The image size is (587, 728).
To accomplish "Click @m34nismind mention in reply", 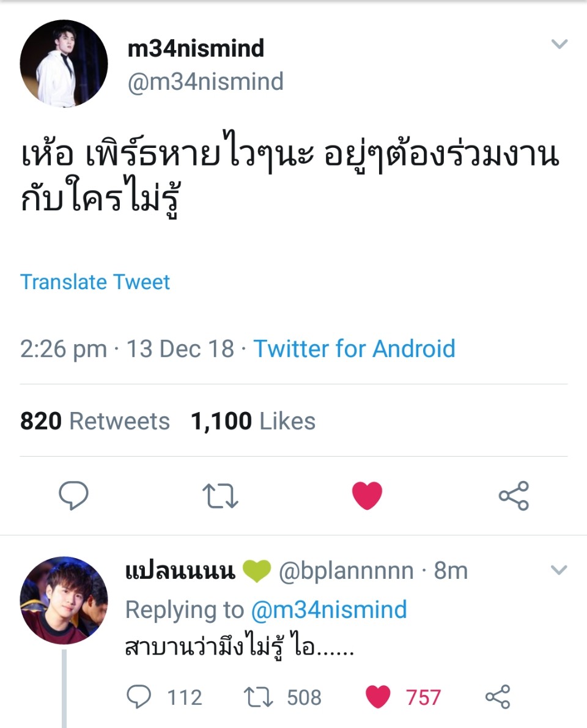I will (x=328, y=609).
